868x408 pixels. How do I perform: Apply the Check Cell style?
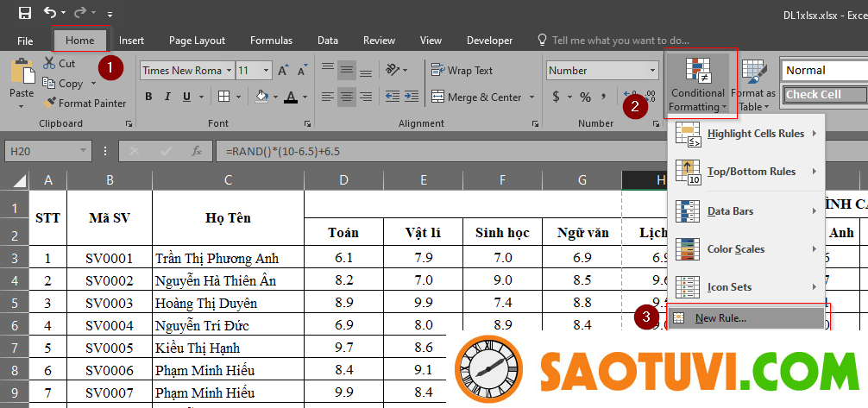[x=824, y=95]
